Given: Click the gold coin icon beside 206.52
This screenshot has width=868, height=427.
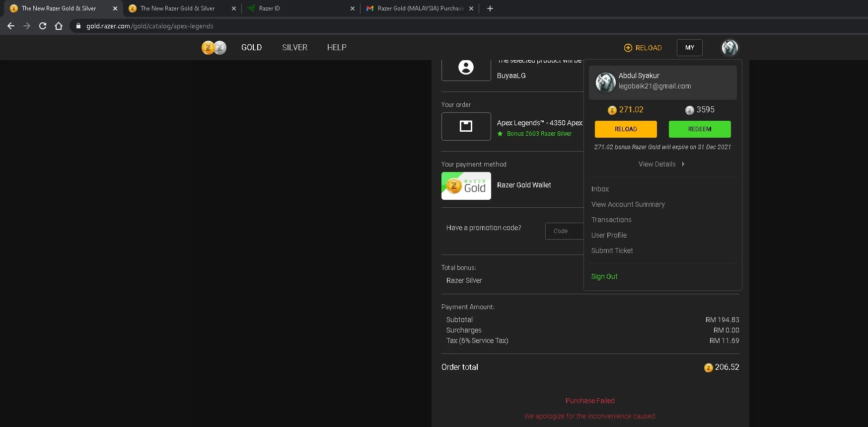Looking at the screenshot, I should (x=709, y=368).
